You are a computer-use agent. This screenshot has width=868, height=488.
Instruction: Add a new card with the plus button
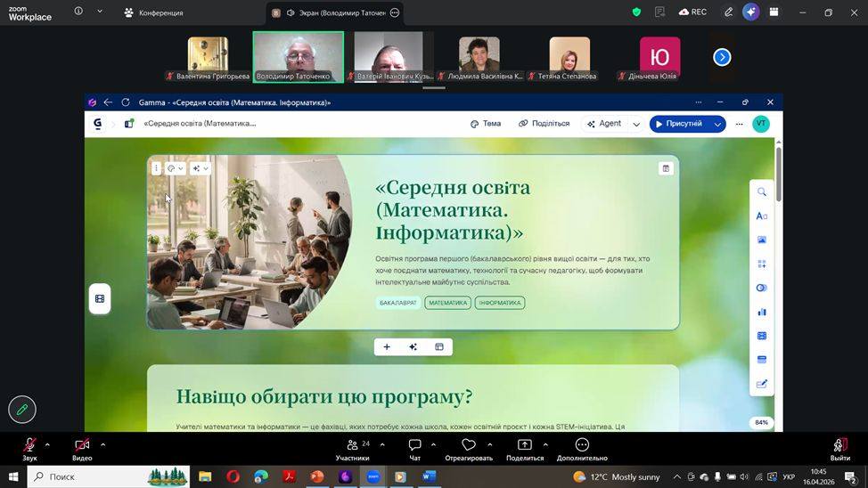[x=387, y=347]
